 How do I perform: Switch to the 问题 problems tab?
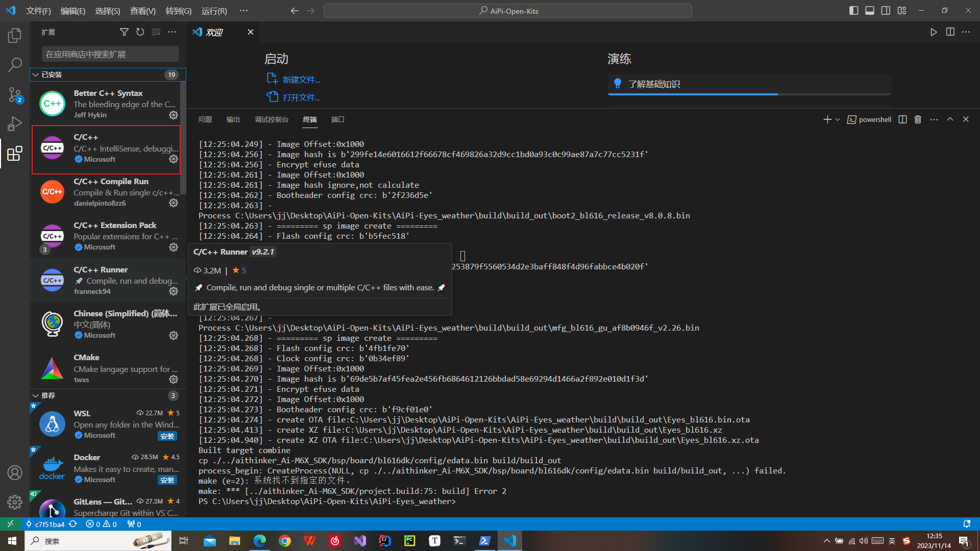click(x=205, y=119)
